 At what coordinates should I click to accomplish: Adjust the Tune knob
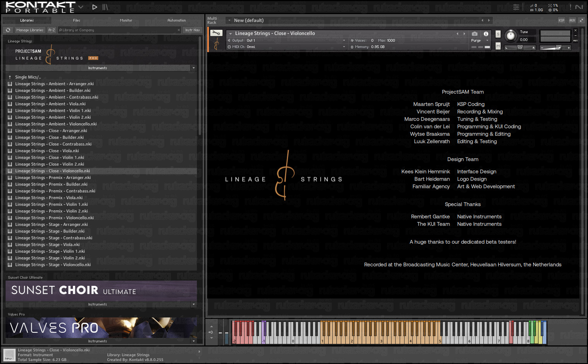(x=511, y=36)
